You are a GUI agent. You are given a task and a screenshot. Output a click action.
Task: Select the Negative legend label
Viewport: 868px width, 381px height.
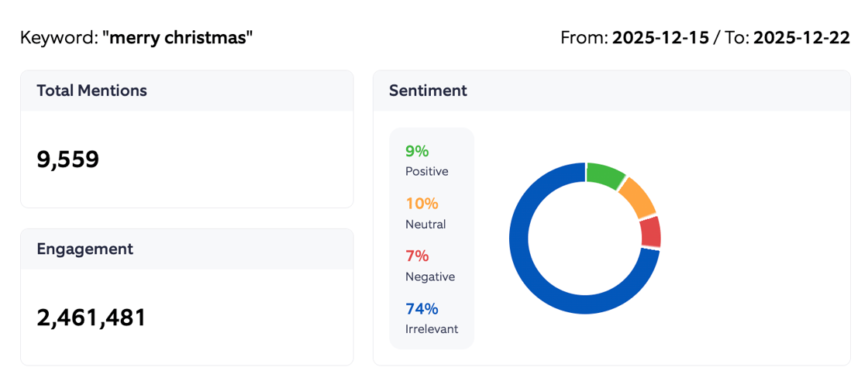click(x=430, y=276)
